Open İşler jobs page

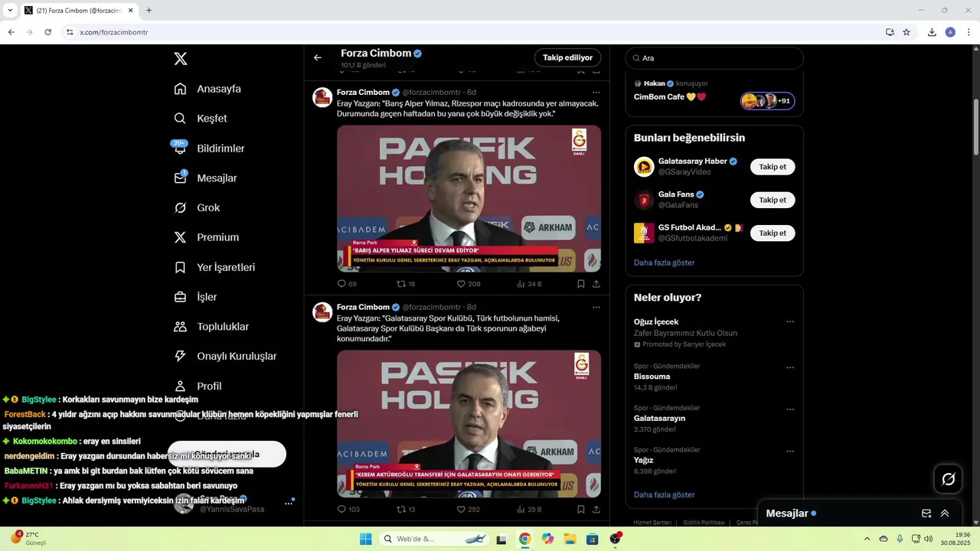click(x=195, y=297)
